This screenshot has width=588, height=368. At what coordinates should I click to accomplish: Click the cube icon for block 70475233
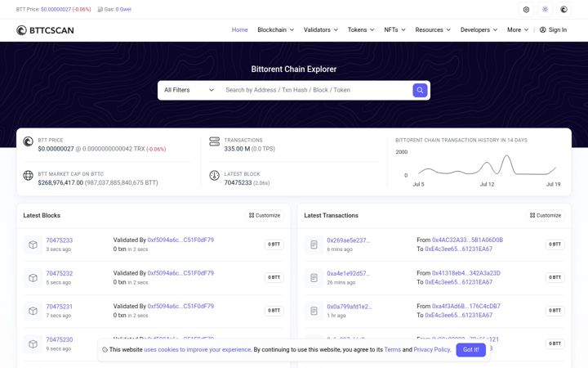point(33,245)
